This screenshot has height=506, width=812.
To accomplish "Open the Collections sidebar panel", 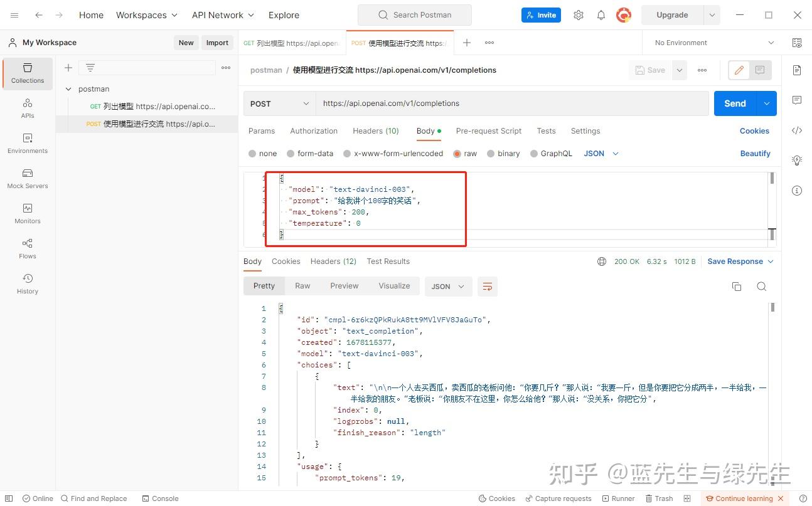I will (x=27, y=73).
